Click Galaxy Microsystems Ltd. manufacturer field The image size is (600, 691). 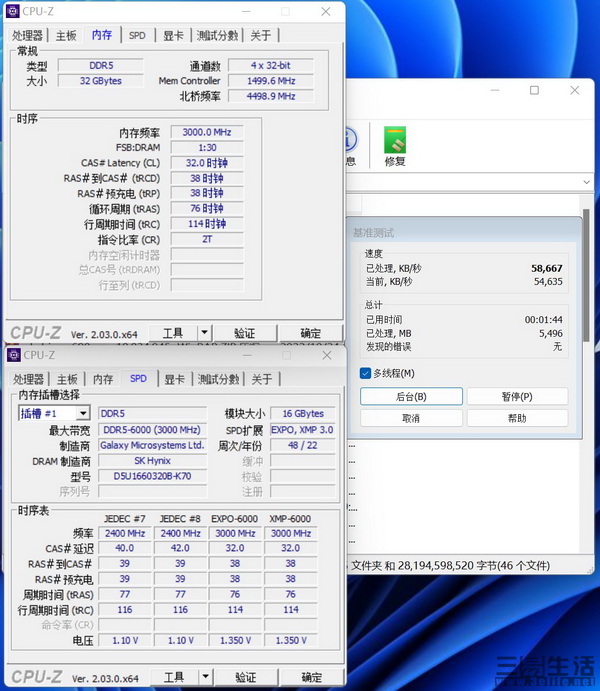[x=152, y=445]
